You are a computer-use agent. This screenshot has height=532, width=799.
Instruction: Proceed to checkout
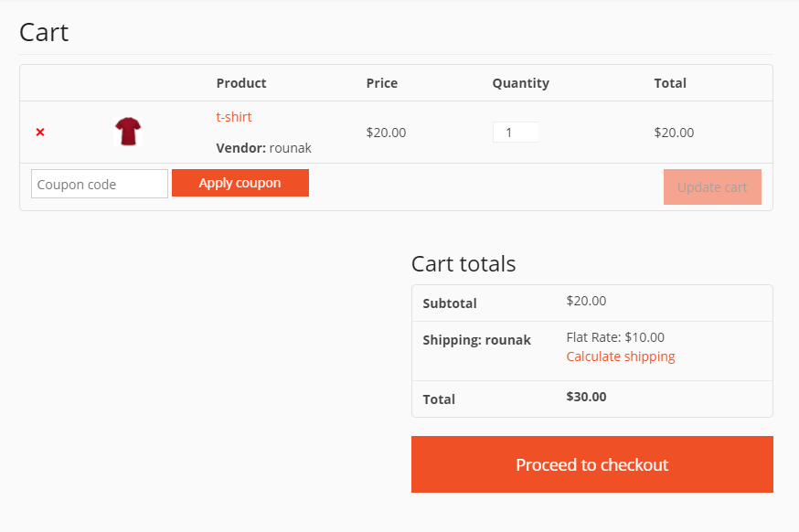coord(591,464)
